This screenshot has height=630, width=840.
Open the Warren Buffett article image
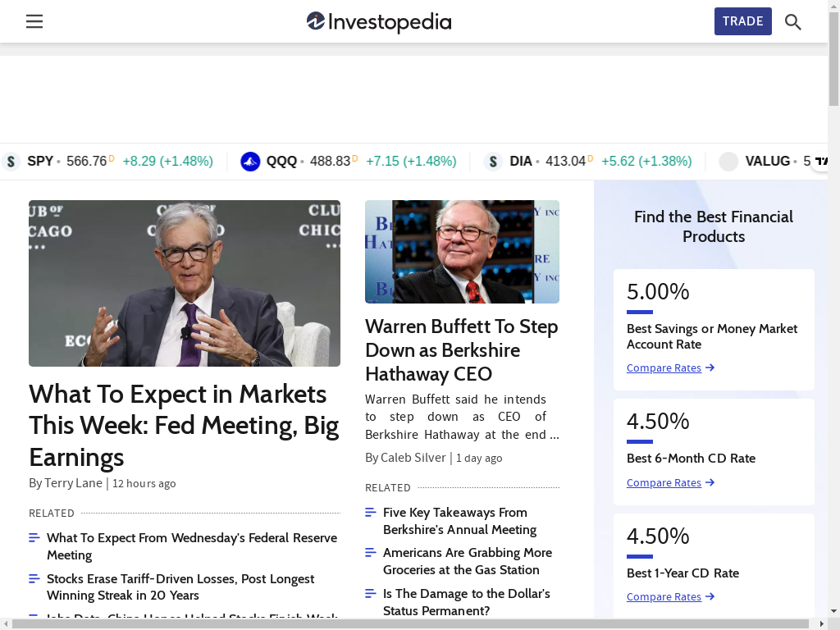(463, 252)
